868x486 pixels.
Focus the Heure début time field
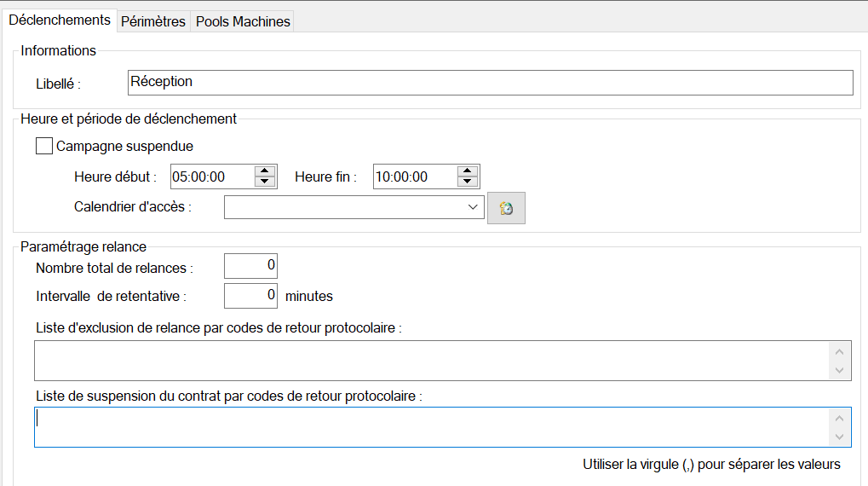211,177
